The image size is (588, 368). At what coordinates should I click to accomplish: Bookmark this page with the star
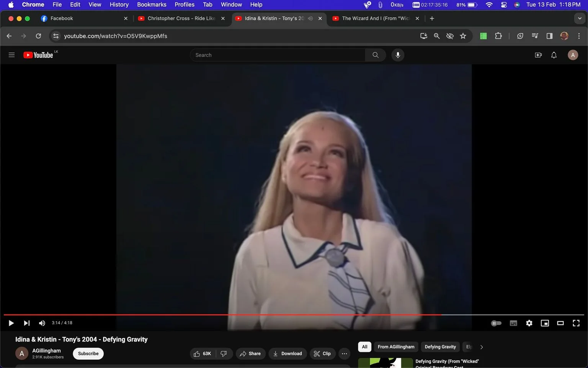(x=463, y=36)
